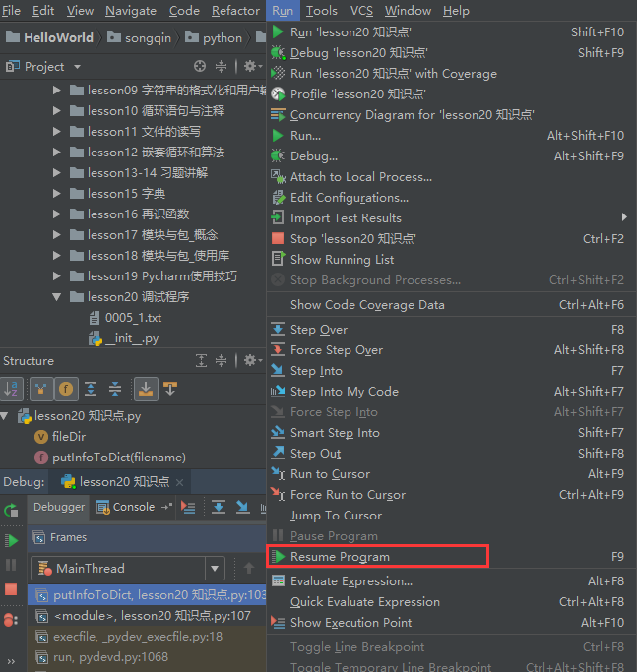Open the Refactor menu

tap(235, 10)
